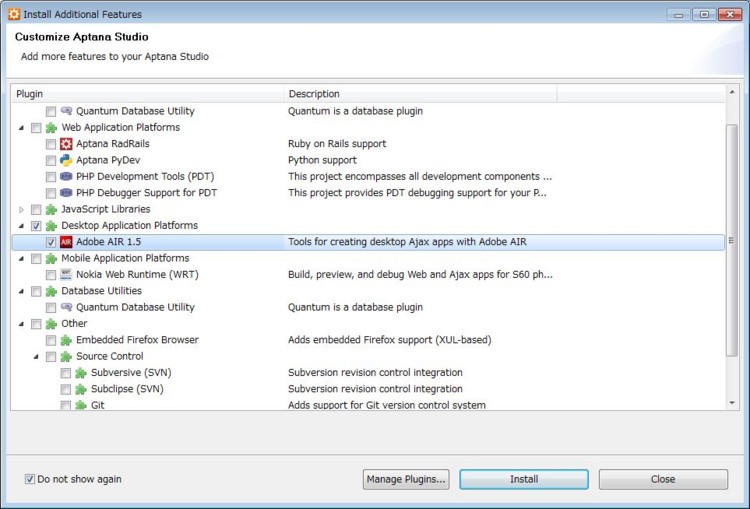
Task: Click the Other category puzzle icon
Action: (x=51, y=324)
